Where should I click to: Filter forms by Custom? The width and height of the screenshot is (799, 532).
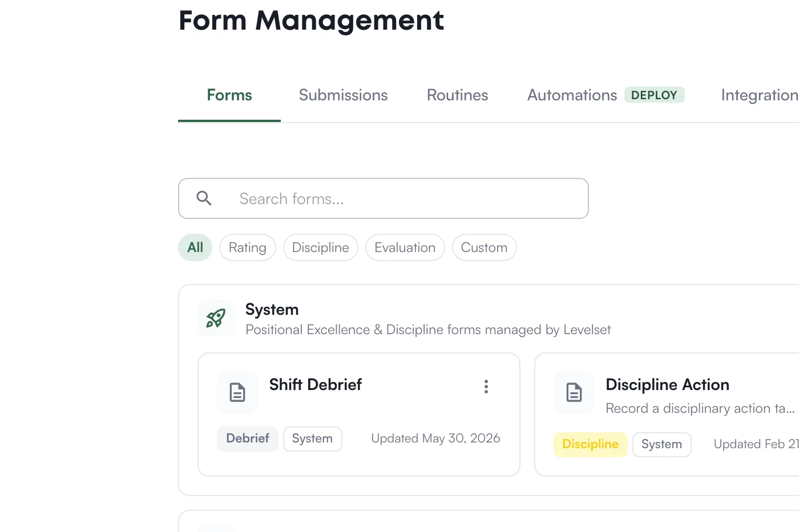485,247
